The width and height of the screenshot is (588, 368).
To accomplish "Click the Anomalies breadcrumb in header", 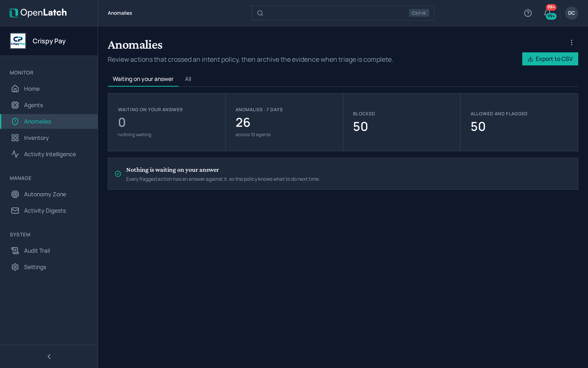I will pyautogui.click(x=120, y=13).
